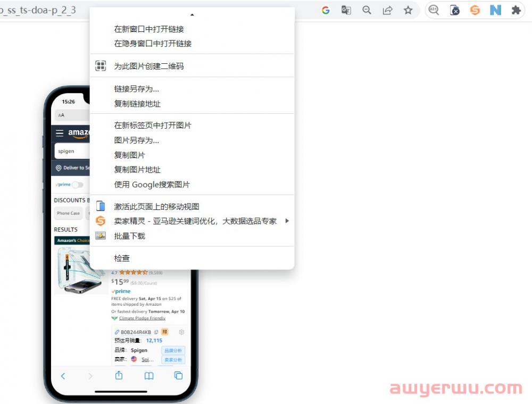This screenshot has height=404, width=532.
Task: Open the orange SellerSprite extension icon
Action: [475, 10]
